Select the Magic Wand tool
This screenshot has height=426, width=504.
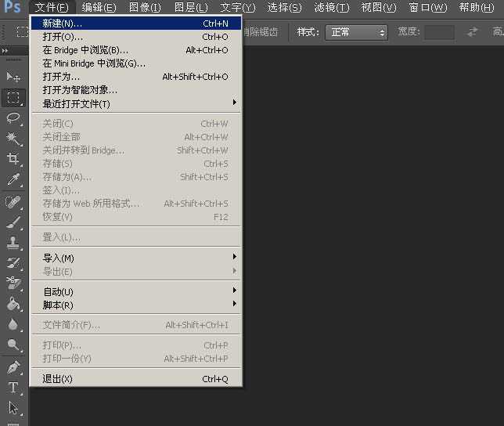(x=13, y=139)
